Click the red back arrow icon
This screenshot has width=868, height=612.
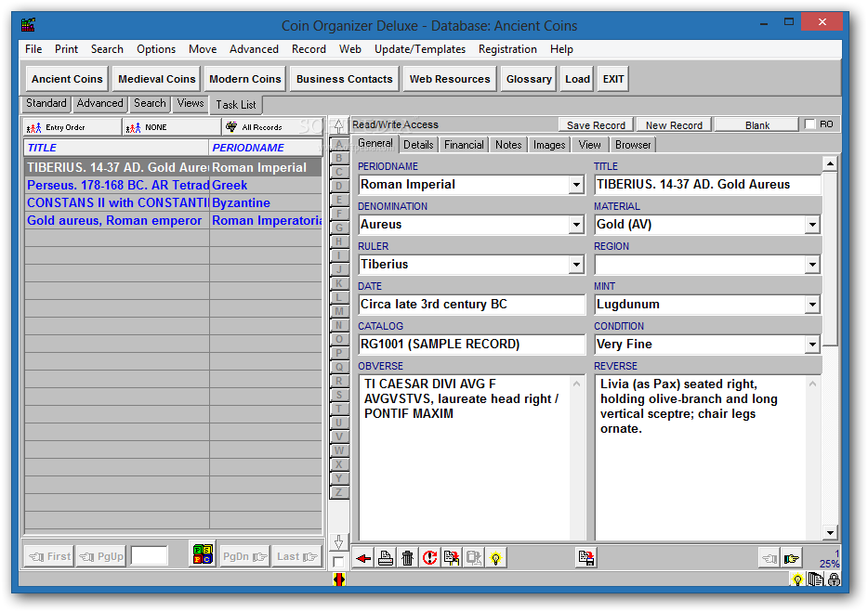363,558
